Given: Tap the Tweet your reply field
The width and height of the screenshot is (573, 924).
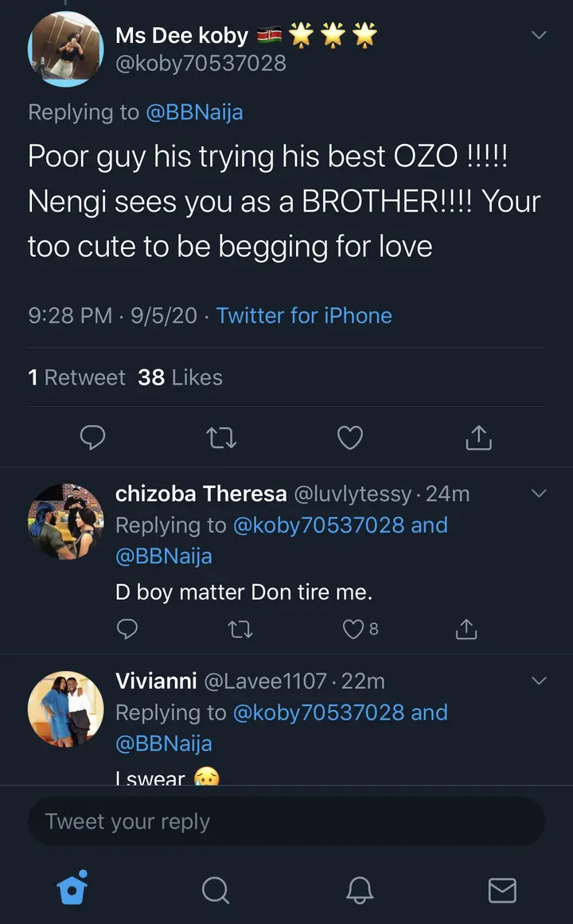Looking at the screenshot, I should pos(286,821).
